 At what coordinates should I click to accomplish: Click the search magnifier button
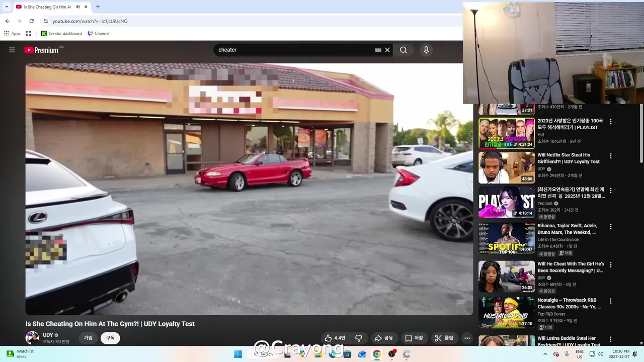[x=404, y=50]
